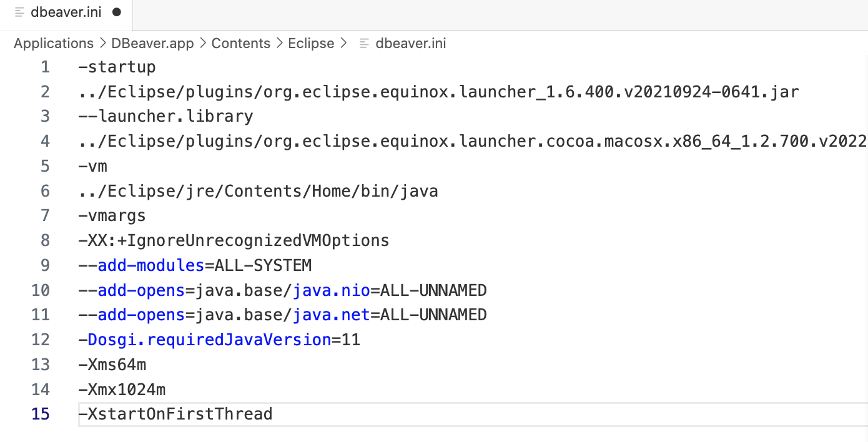Click line number 6 in gutter
The image size is (868, 442).
tap(45, 190)
